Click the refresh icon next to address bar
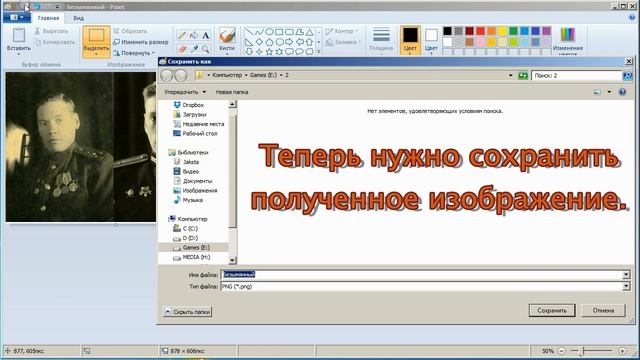640x360 pixels. tap(523, 76)
